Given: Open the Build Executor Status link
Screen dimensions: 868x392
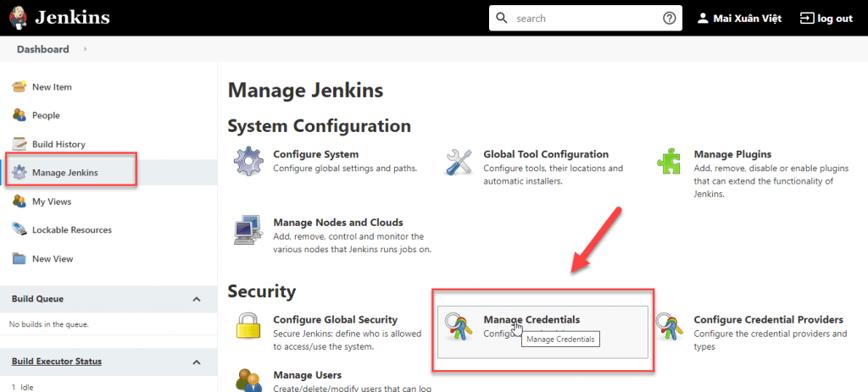Looking at the screenshot, I should click(57, 362).
